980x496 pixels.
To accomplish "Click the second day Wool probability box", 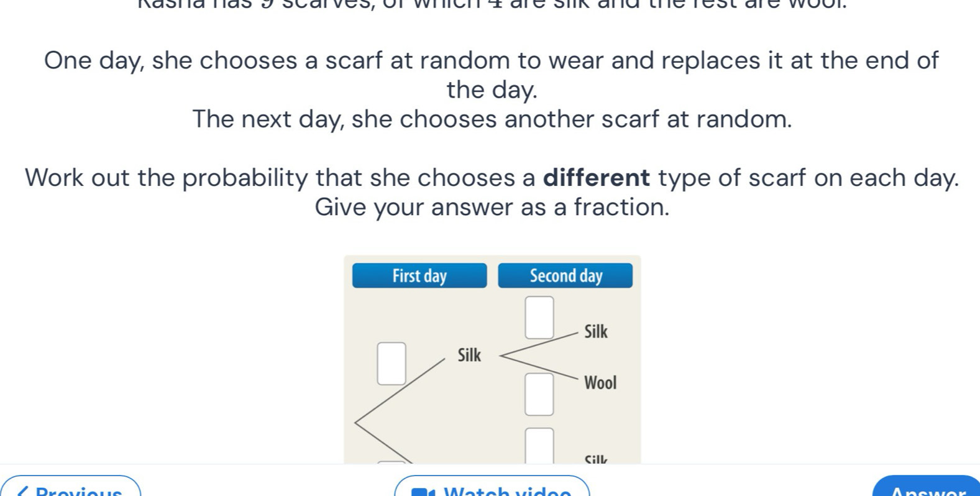I will click(539, 394).
